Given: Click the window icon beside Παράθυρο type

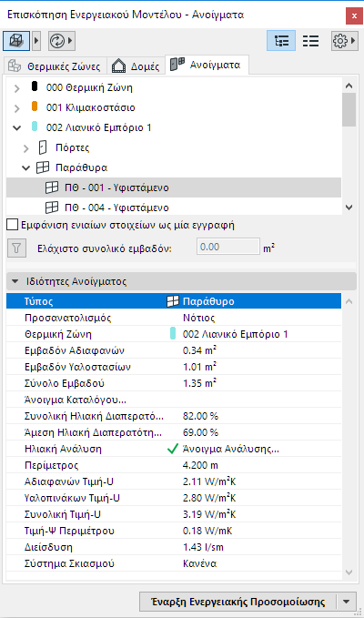Looking at the screenshot, I should pos(172,301).
